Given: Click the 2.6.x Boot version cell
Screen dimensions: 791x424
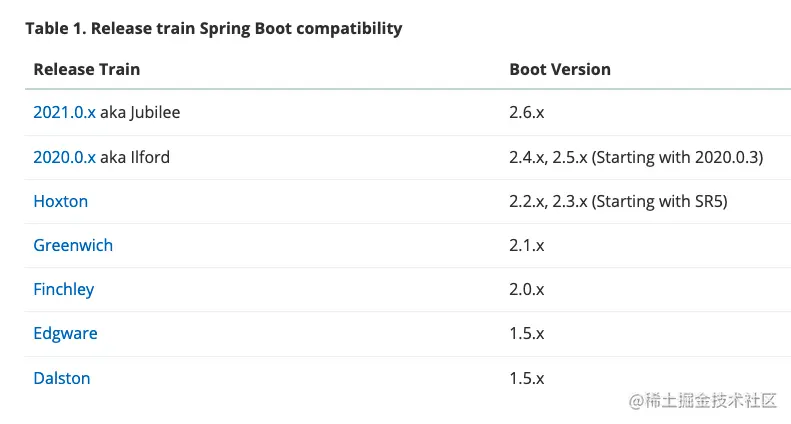Looking at the screenshot, I should [x=526, y=112].
